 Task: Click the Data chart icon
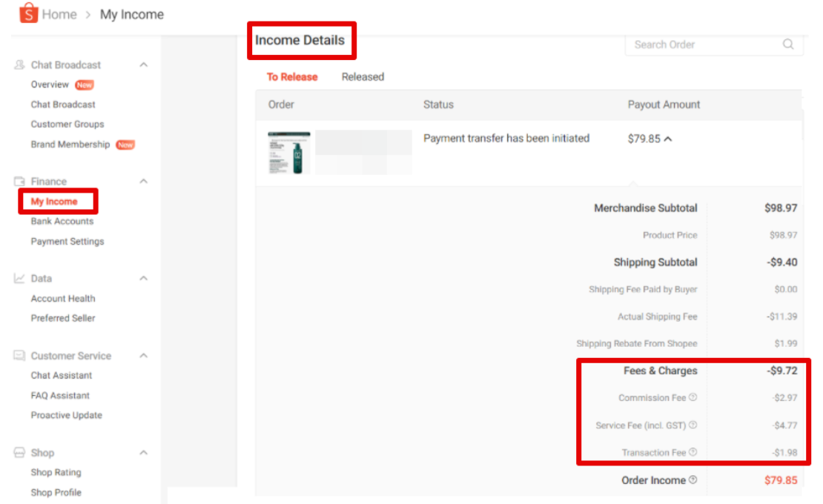tap(20, 279)
